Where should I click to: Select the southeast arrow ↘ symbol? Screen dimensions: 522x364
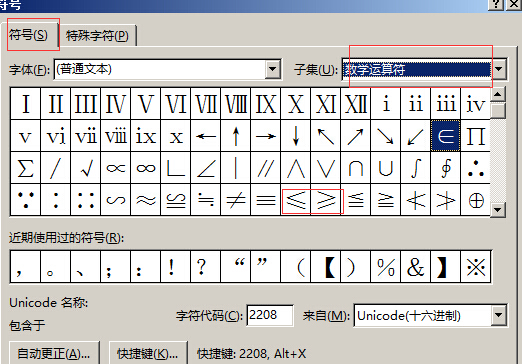coord(386,136)
